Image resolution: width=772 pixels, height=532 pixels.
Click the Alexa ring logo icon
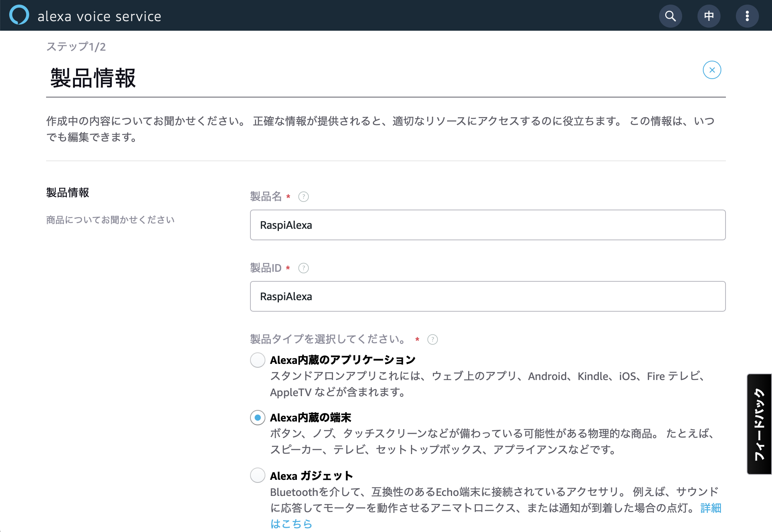(19, 15)
